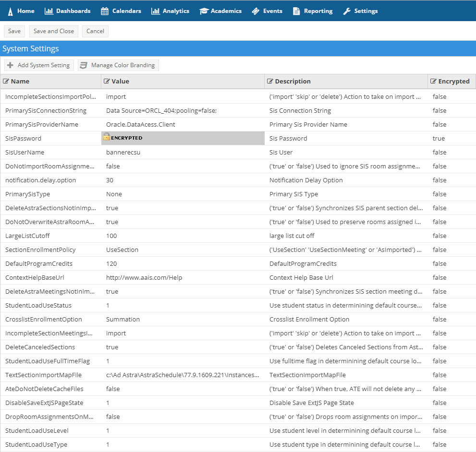Click the Calendars grid icon
476x452 pixels.
(x=105, y=11)
